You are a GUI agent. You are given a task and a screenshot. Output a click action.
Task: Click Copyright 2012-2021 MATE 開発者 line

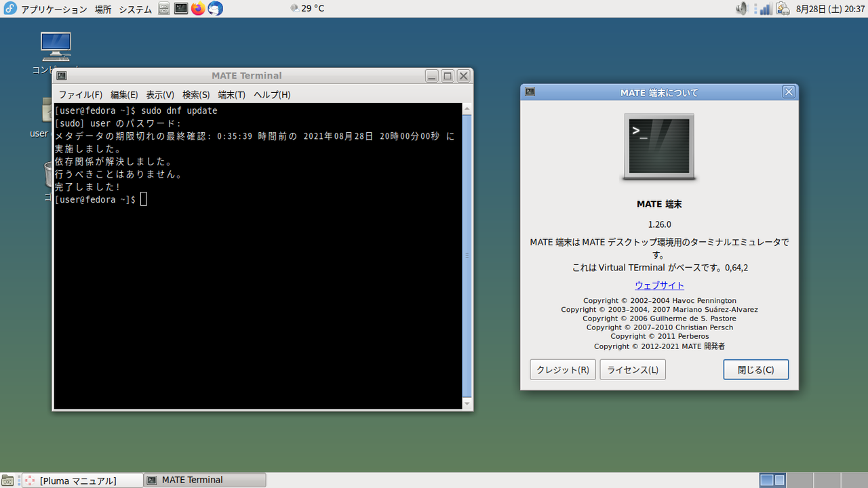[659, 346]
